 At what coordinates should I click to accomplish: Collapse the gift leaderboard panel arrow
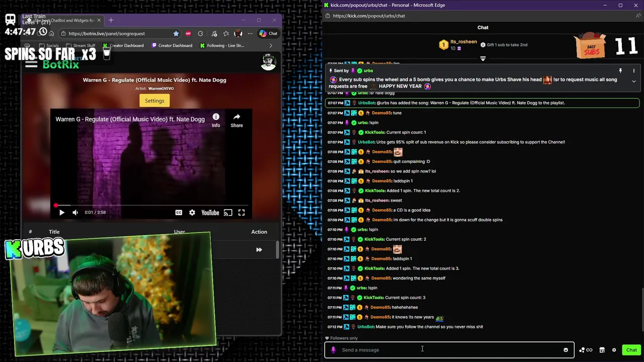click(482, 59)
